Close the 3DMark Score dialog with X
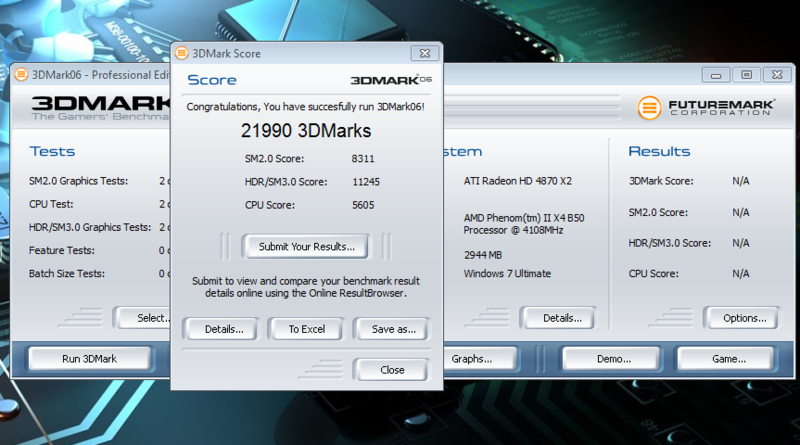 [424, 53]
